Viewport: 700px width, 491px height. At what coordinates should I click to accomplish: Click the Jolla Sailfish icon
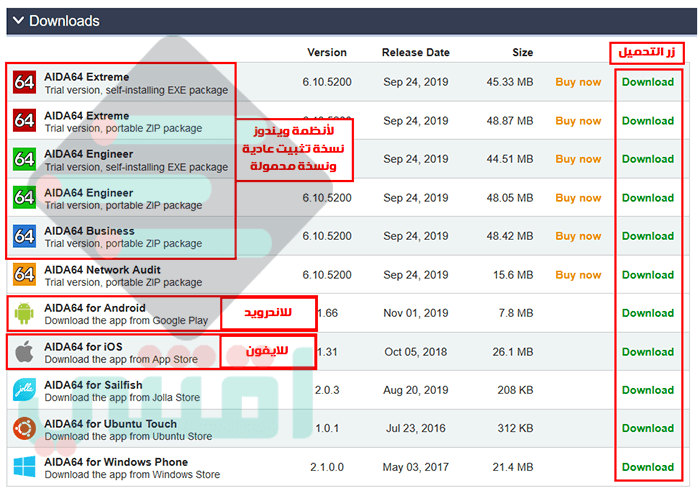24,390
